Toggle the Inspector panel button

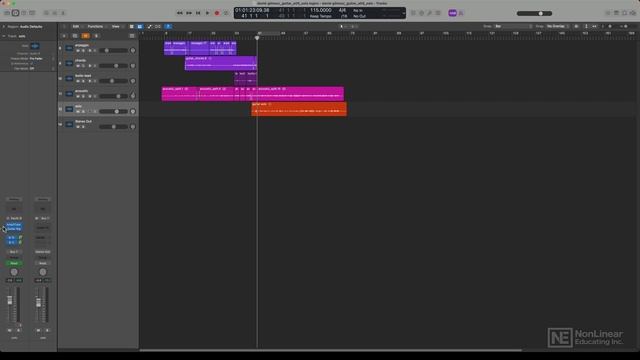16,13
